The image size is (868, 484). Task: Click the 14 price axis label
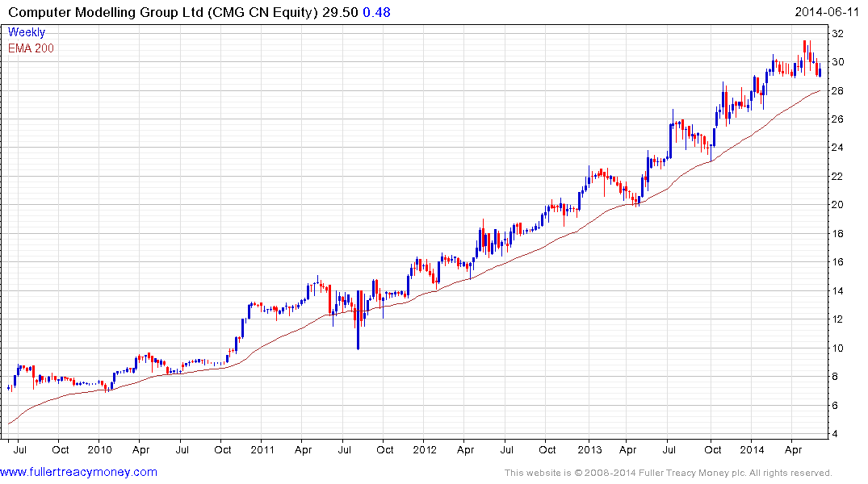pos(837,291)
